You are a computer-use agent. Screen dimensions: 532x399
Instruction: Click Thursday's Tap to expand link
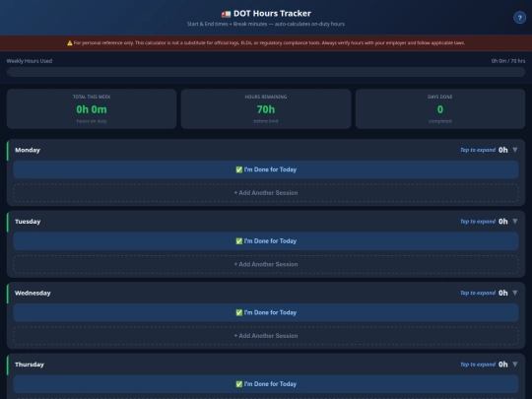click(x=478, y=365)
